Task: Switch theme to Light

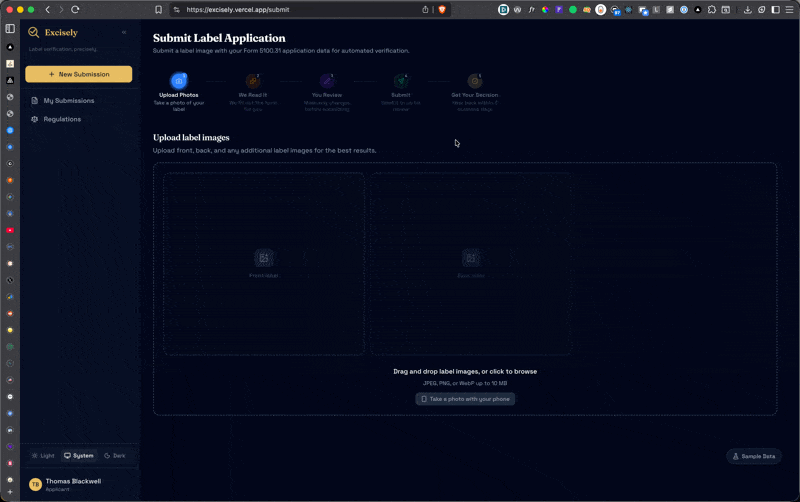Action: (x=43, y=456)
